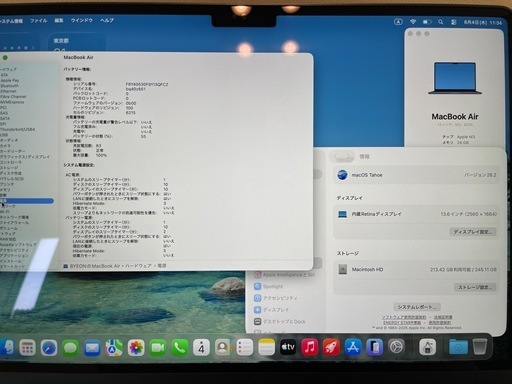Screen dimensions: 512x384
Task: Open Spotlight search in menu bar
Action: [x=441, y=22]
